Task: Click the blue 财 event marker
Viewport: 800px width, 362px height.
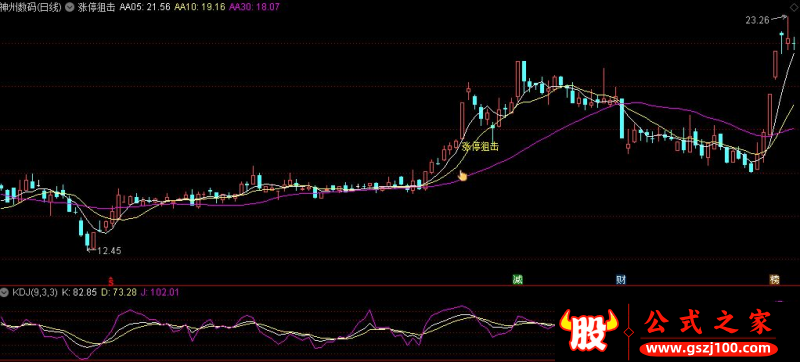Action: tap(621, 279)
